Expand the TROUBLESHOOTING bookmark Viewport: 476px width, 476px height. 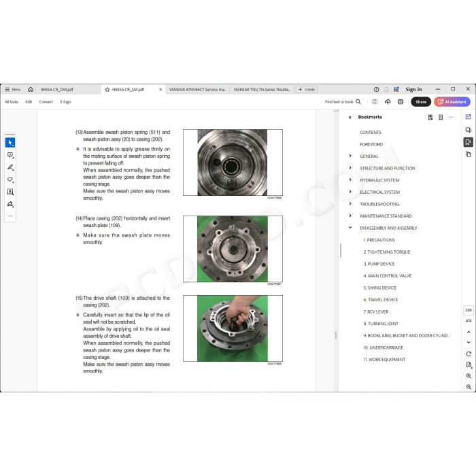(350, 204)
